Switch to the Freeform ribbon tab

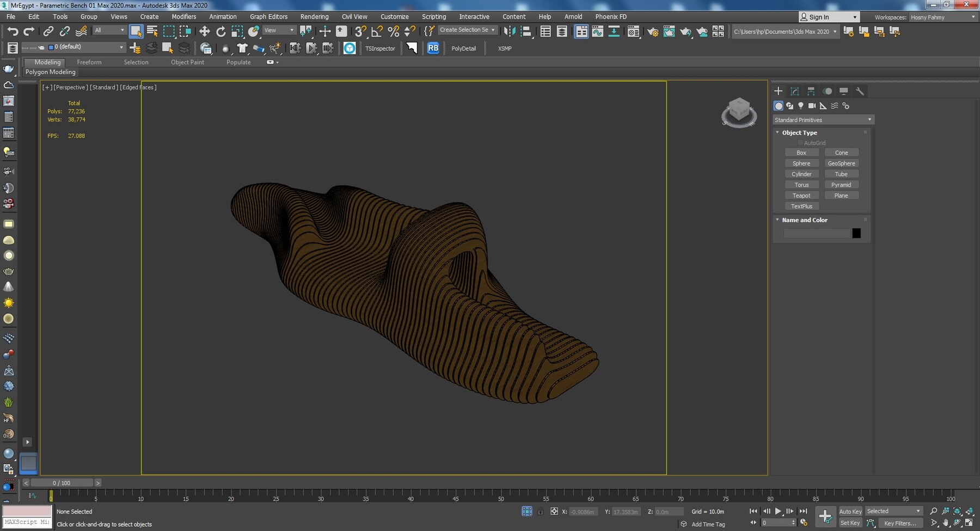click(x=89, y=62)
